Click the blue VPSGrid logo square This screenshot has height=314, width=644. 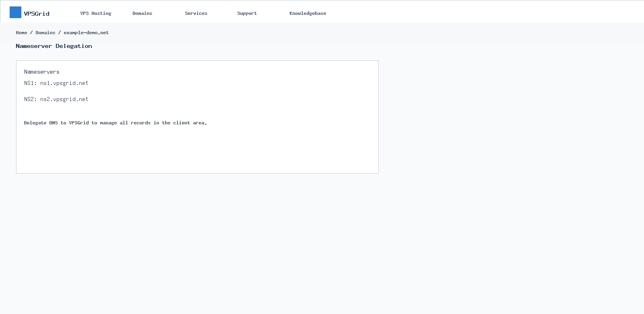point(15,12)
